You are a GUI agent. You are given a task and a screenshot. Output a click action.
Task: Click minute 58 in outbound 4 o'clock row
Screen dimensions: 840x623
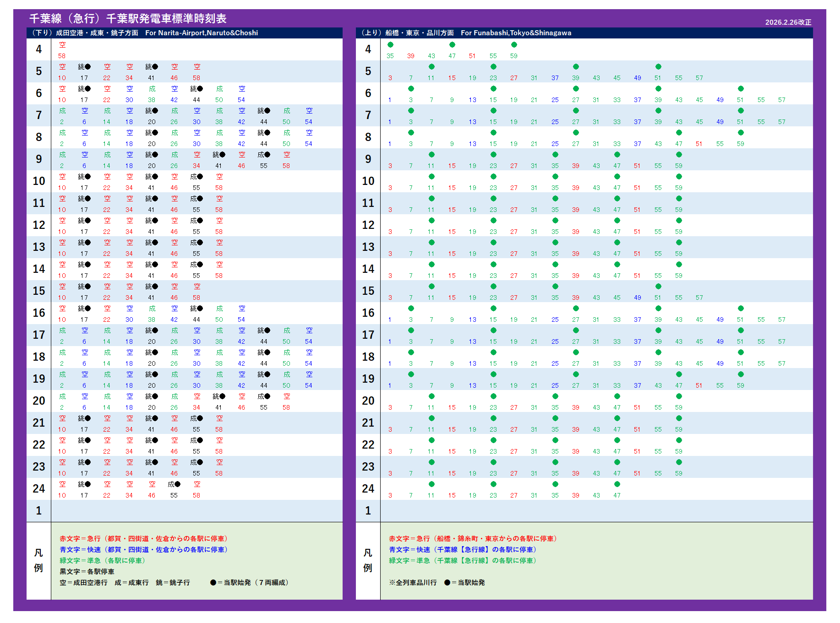62,56
